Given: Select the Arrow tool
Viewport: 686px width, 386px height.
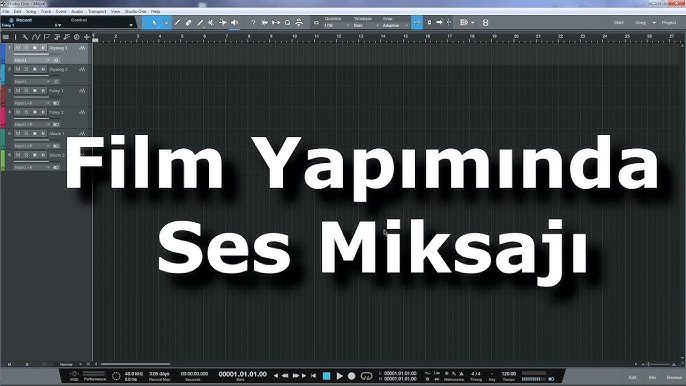Looking at the screenshot, I should click(x=154, y=22).
